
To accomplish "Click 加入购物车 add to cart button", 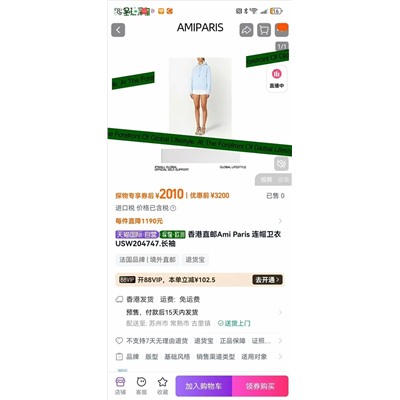I will click(204, 386).
